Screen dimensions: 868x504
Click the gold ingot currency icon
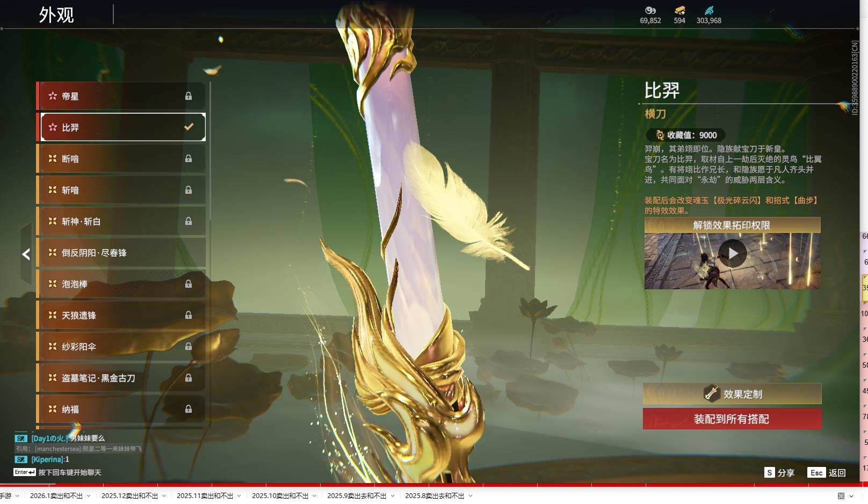[x=679, y=10]
